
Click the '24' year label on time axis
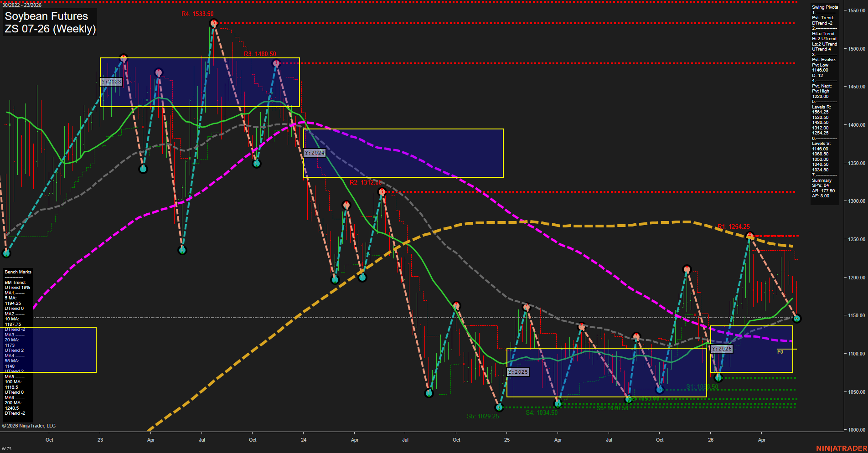click(304, 440)
